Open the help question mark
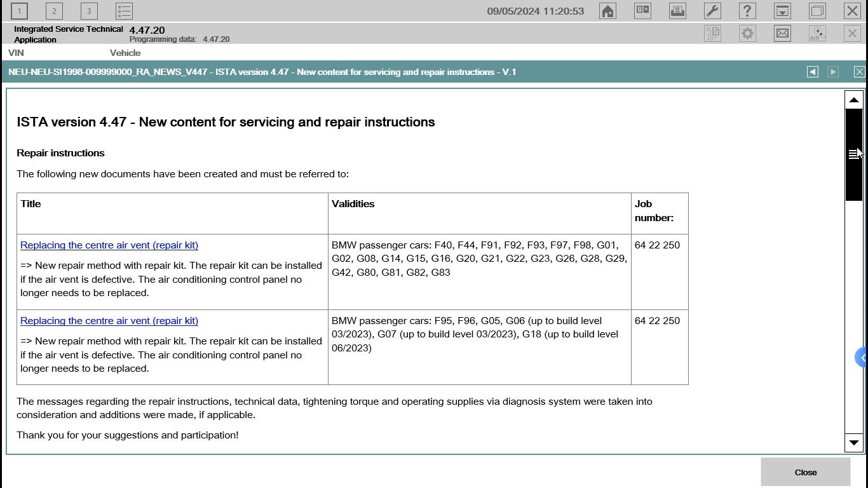 (747, 11)
